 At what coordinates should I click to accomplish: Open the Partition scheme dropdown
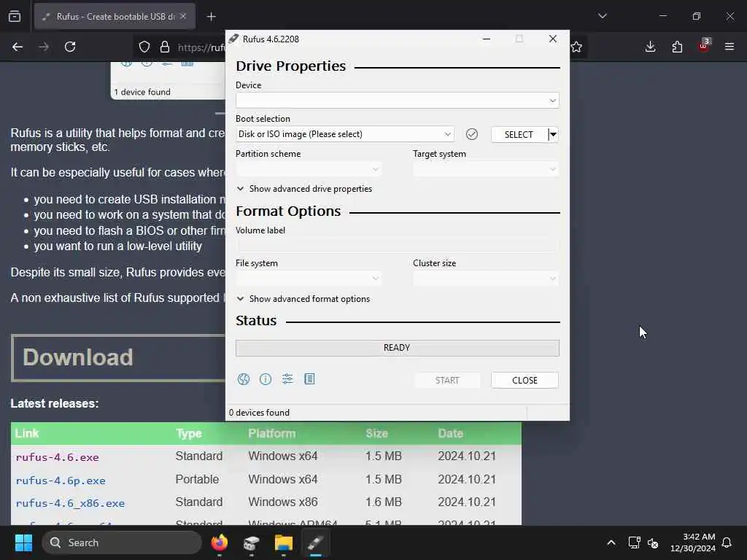pyautogui.click(x=309, y=169)
